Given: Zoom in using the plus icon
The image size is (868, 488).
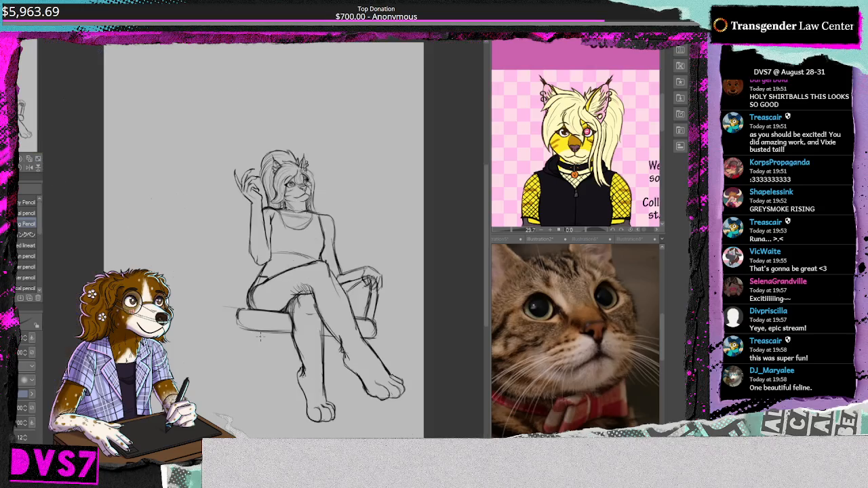Looking at the screenshot, I should (x=550, y=230).
